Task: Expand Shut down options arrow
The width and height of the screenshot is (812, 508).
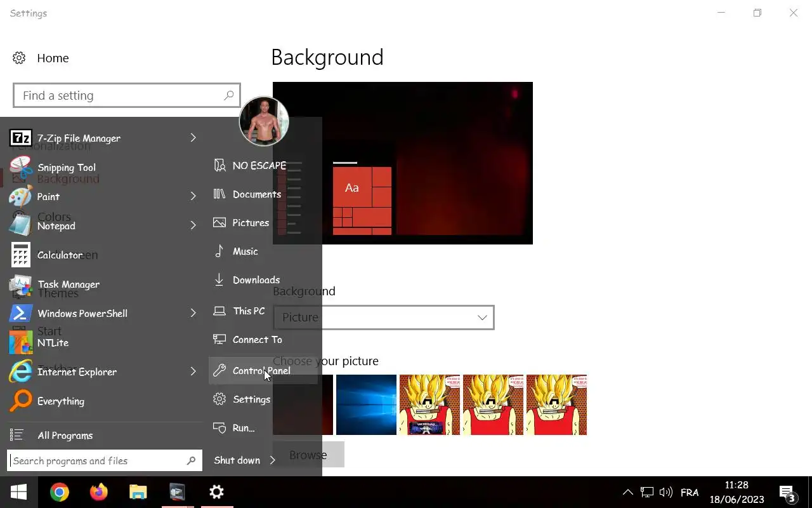Action: 273,460
